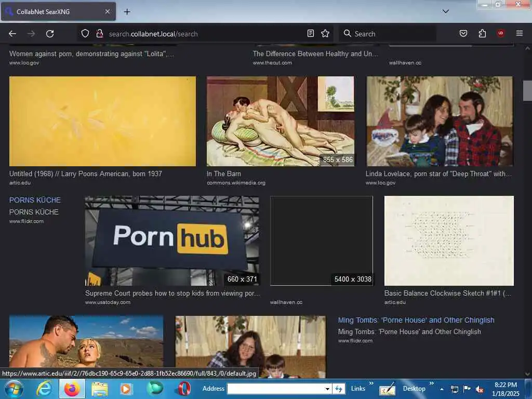Click the 'Supreme Court probes' caption
The image size is (532, 399).
click(172, 293)
